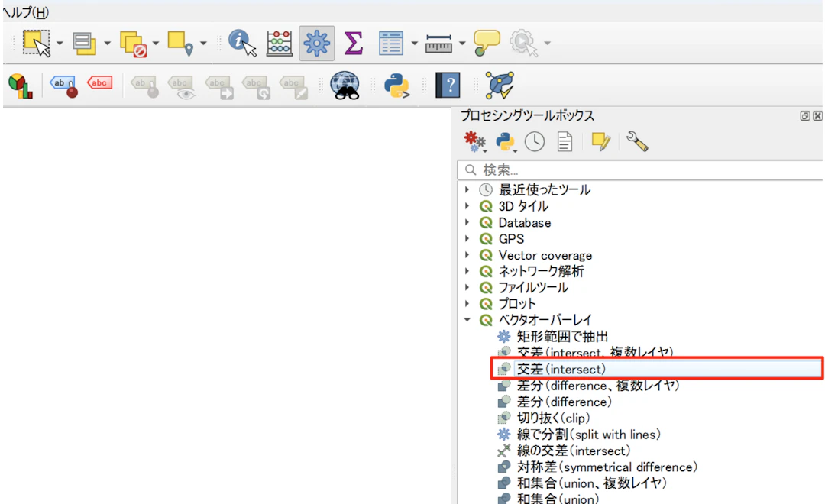
Task: Activate the Identify Features tool
Action: [242, 43]
